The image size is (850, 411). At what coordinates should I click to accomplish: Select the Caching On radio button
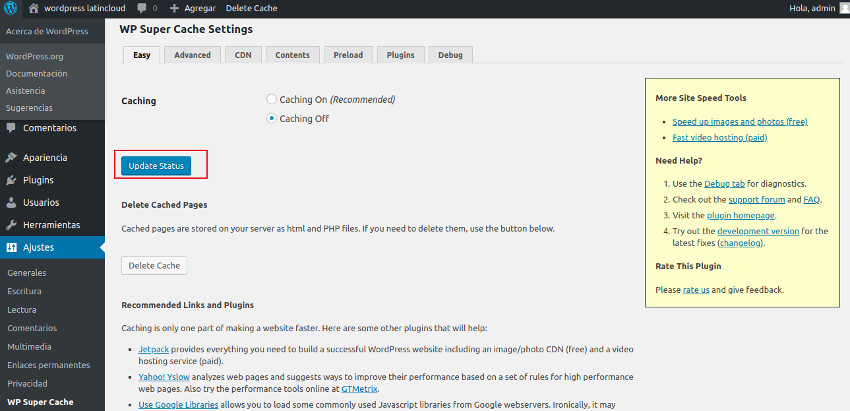point(272,99)
